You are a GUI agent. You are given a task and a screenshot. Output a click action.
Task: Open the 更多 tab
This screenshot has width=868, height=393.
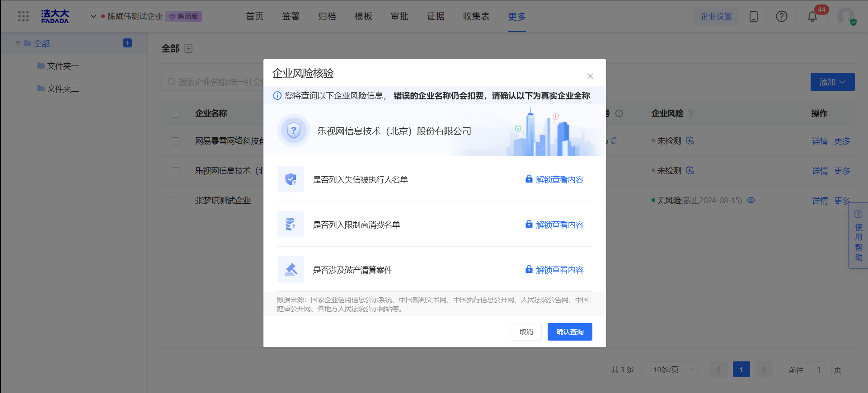517,16
